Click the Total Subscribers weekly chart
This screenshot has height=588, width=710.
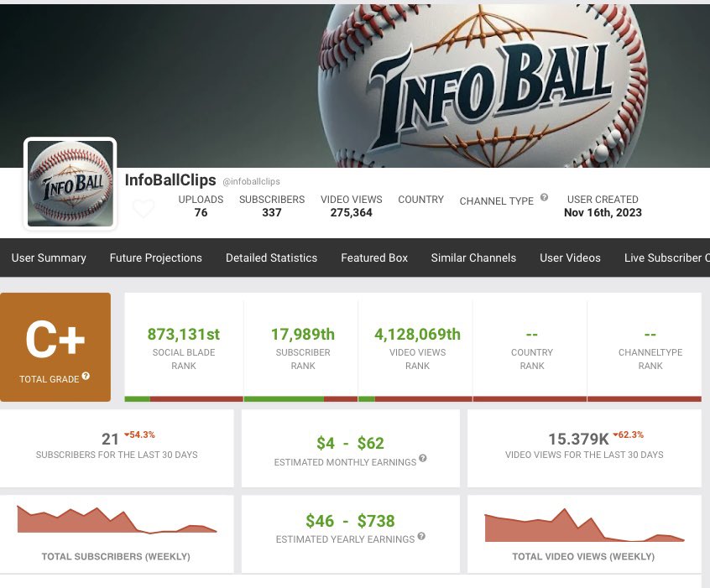117,520
